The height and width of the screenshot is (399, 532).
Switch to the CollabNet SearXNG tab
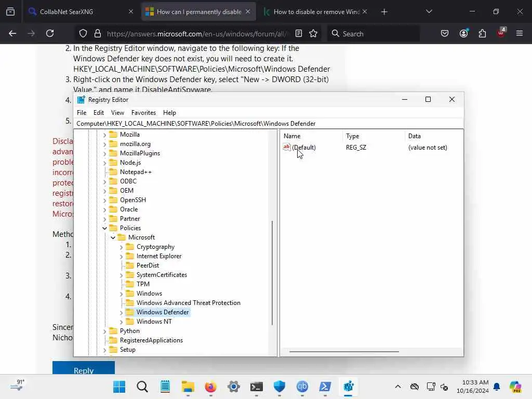81,12
